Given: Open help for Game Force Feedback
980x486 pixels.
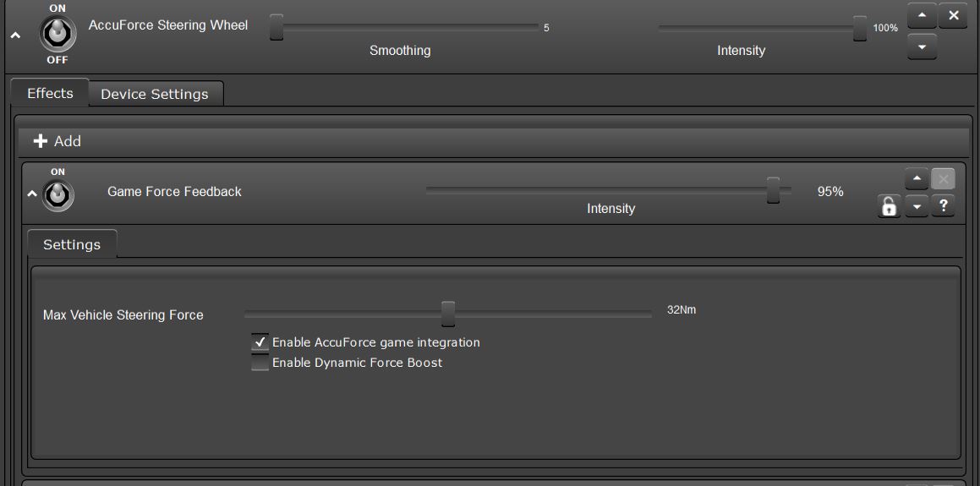Looking at the screenshot, I should click(944, 205).
